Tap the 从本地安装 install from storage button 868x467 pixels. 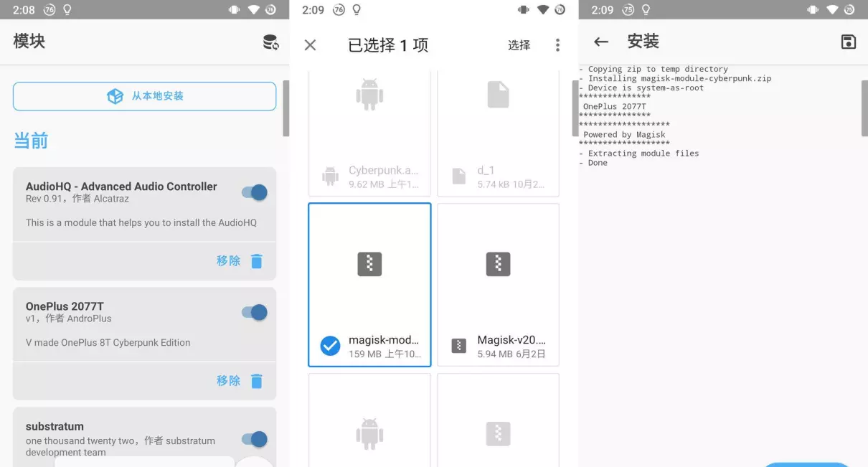coord(144,96)
